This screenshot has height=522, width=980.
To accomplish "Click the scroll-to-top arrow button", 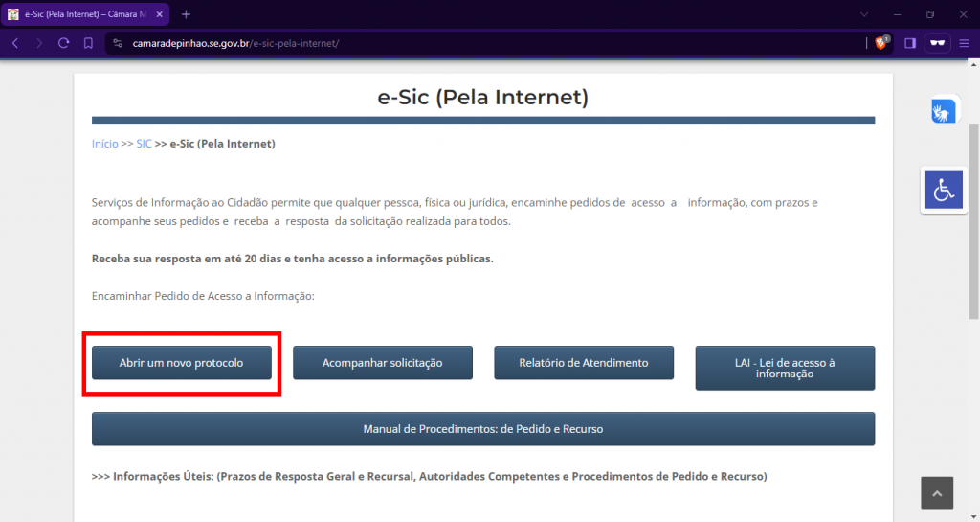I will click(x=937, y=493).
